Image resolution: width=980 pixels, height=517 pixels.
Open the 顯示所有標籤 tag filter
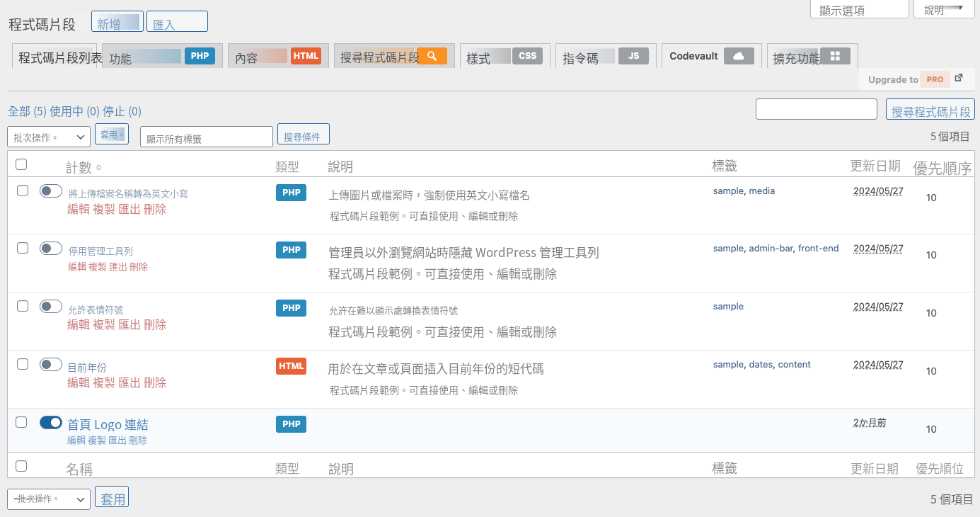coord(207,137)
